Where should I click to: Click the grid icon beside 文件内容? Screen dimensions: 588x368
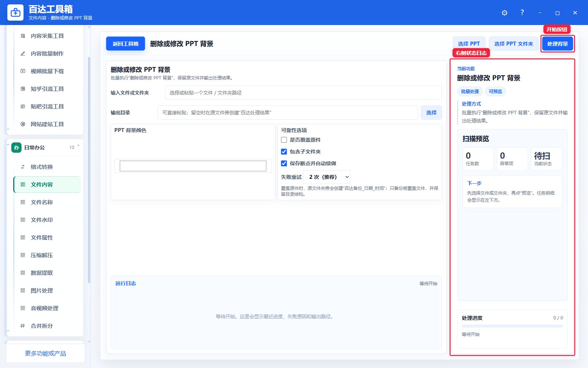pyautogui.click(x=23, y=185)
